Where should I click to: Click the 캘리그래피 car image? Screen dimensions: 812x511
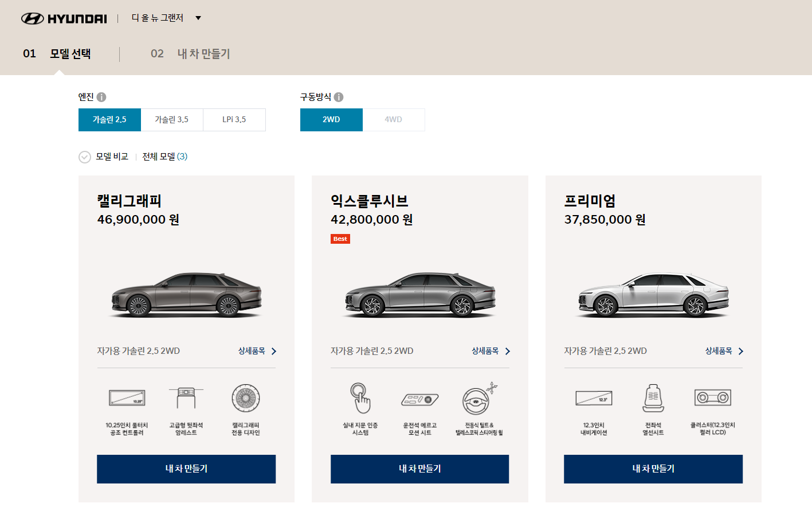186,294
